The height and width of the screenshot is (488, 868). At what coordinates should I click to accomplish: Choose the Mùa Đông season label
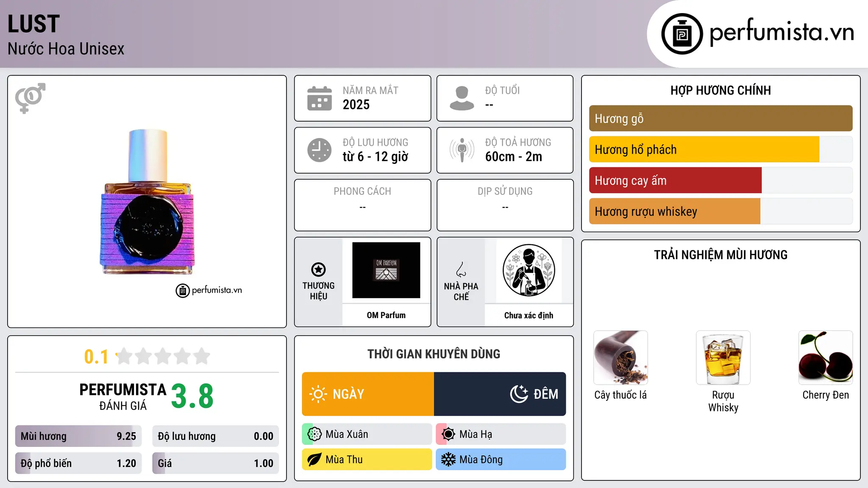tap(481, 460)
